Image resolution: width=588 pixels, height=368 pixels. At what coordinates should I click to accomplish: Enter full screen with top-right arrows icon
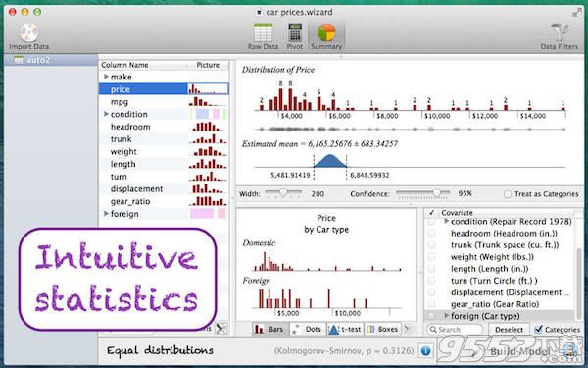(577, 13)
